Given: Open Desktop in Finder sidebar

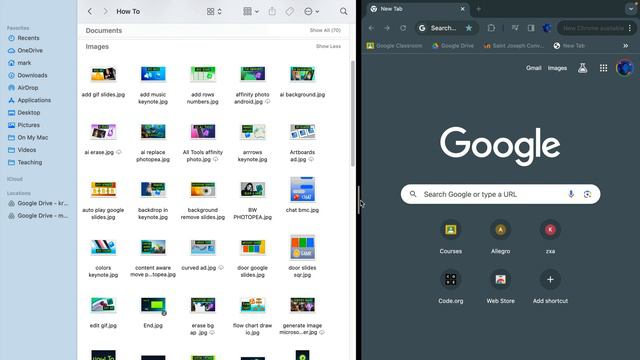Looking at the screenshot, I should point(24,113).
